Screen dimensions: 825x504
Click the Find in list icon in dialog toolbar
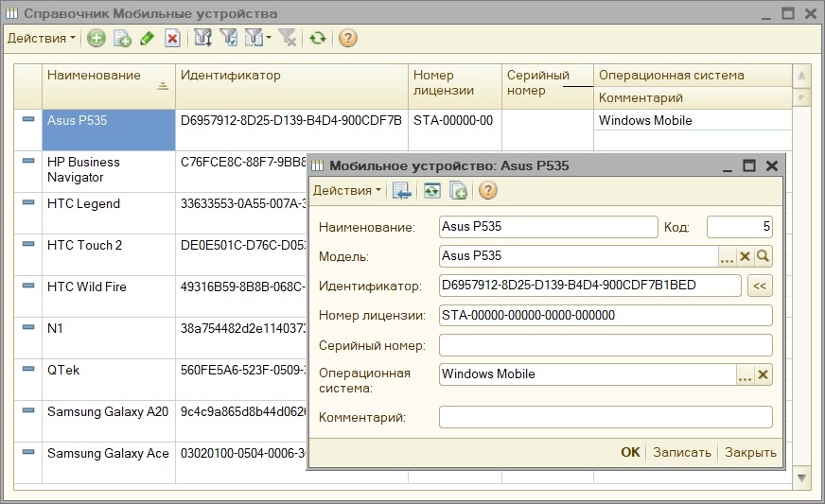[402, 190]
